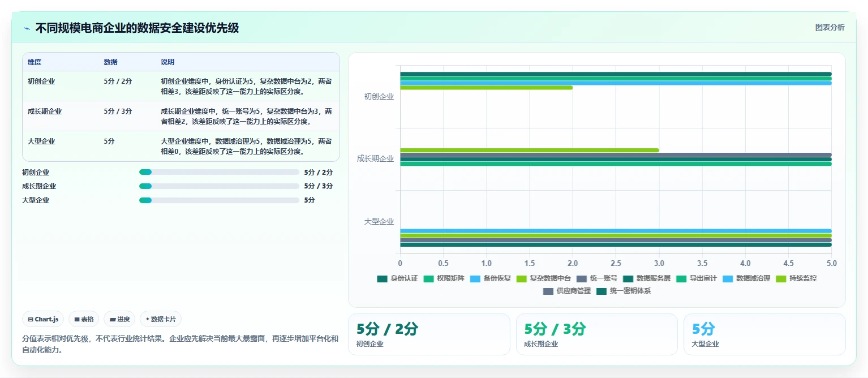The height and width of the screenshot is (378, 868).
Task: Toggle the 数据域治理 legend entry
Action: click(x=746, y=278)
